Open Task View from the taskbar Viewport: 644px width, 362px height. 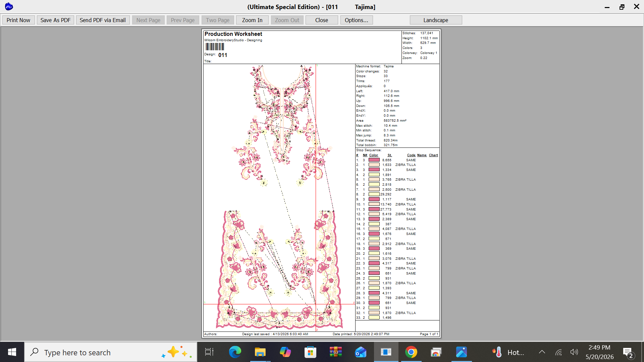[209, 352]
